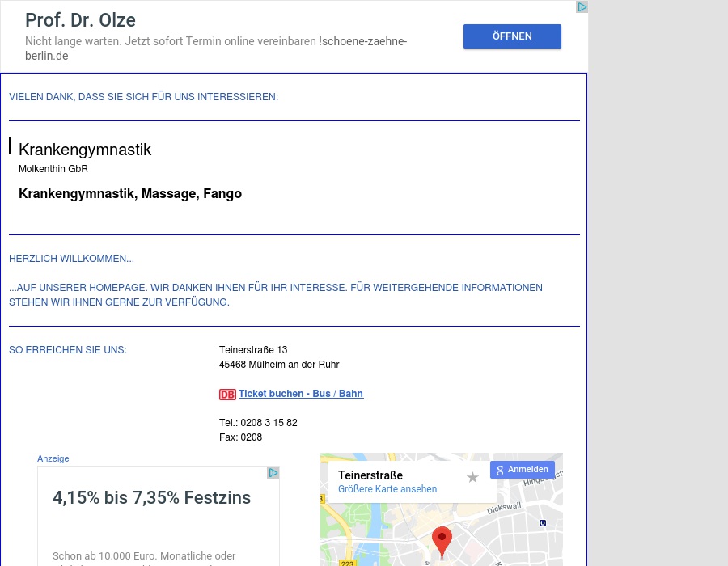Click the Schon ab 10.000 Euro ad text

click(x=144, y=556)
